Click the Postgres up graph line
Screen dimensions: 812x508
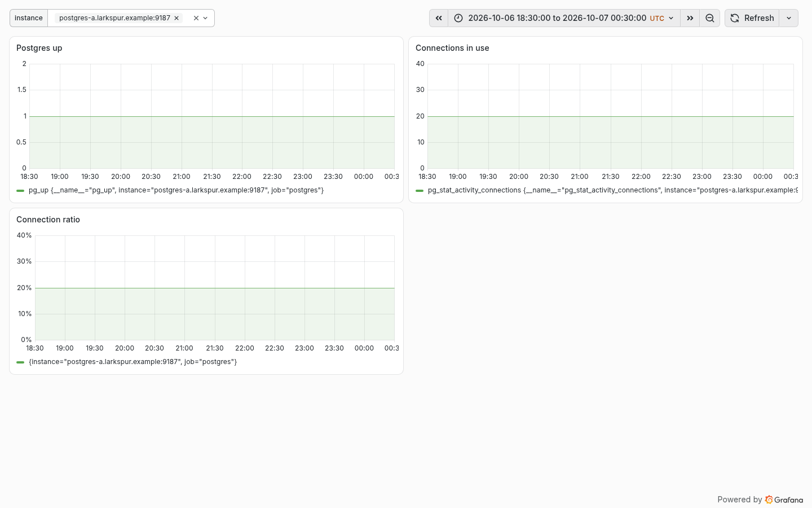212,116
